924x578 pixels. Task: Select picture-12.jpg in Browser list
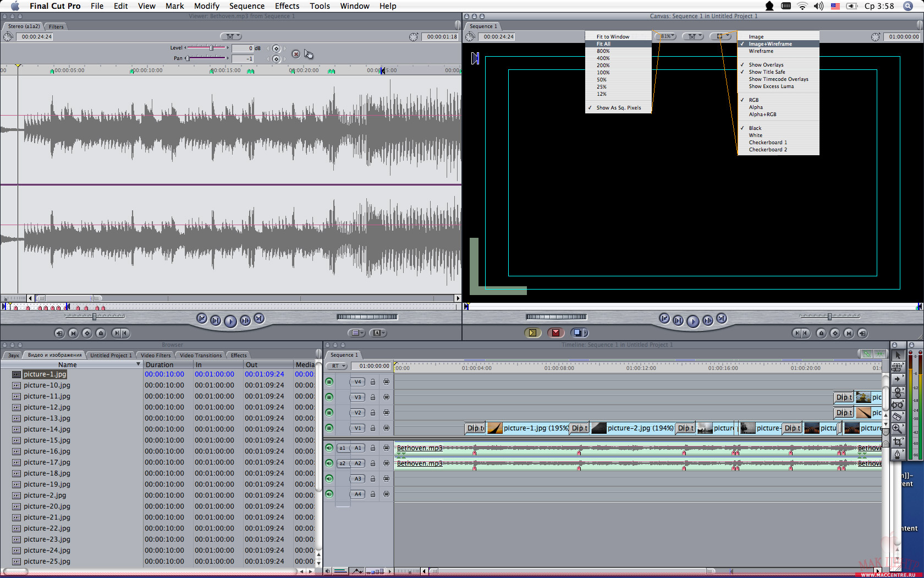coord(47,407)
